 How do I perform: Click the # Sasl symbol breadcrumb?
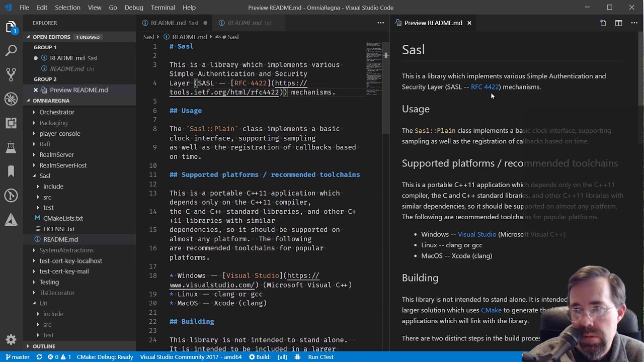tap(227, 37)
